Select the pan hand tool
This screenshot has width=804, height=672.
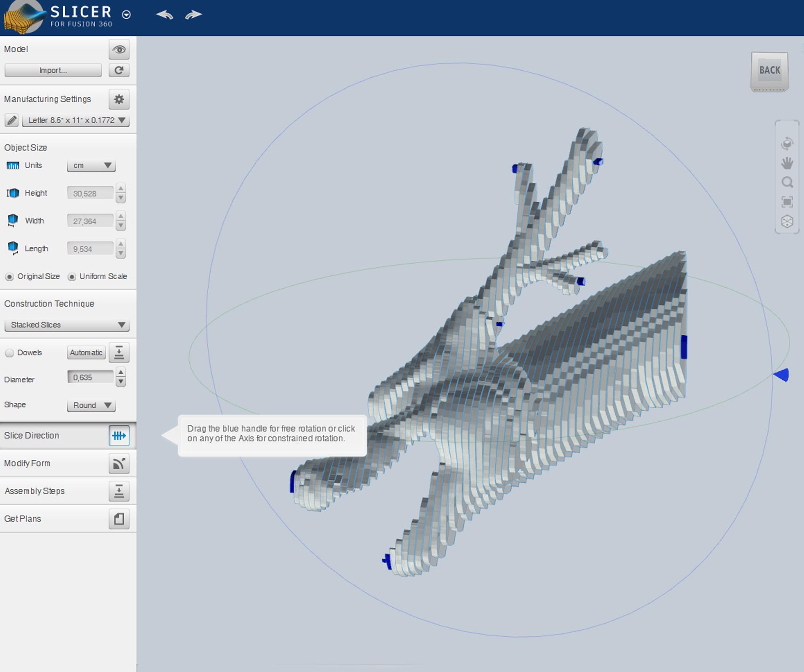(x=787, y=163)
